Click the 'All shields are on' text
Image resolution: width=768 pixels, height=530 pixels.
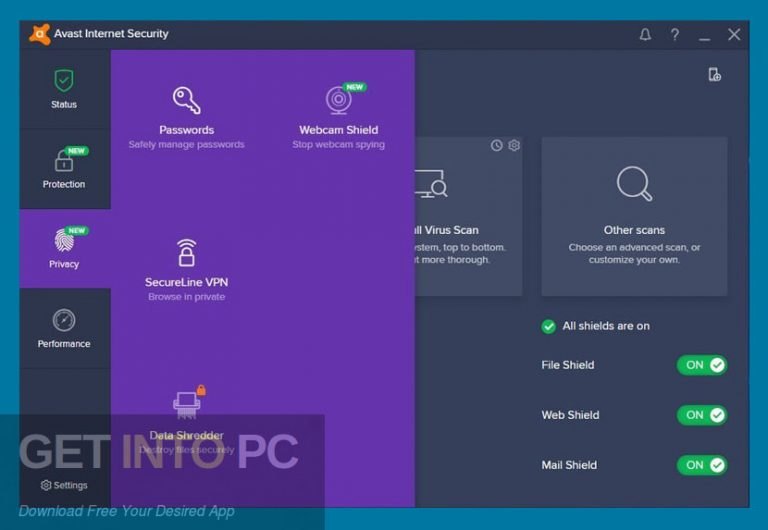[x=606, y=326]
